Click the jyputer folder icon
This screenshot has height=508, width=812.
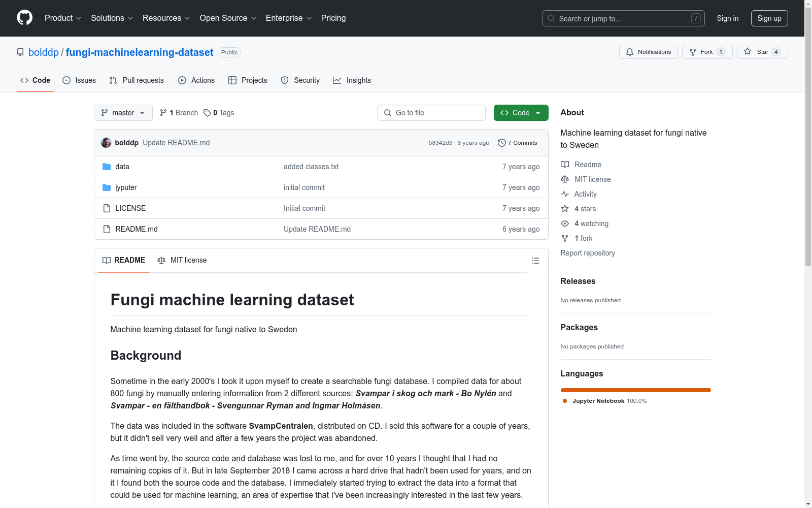[107, 187]
